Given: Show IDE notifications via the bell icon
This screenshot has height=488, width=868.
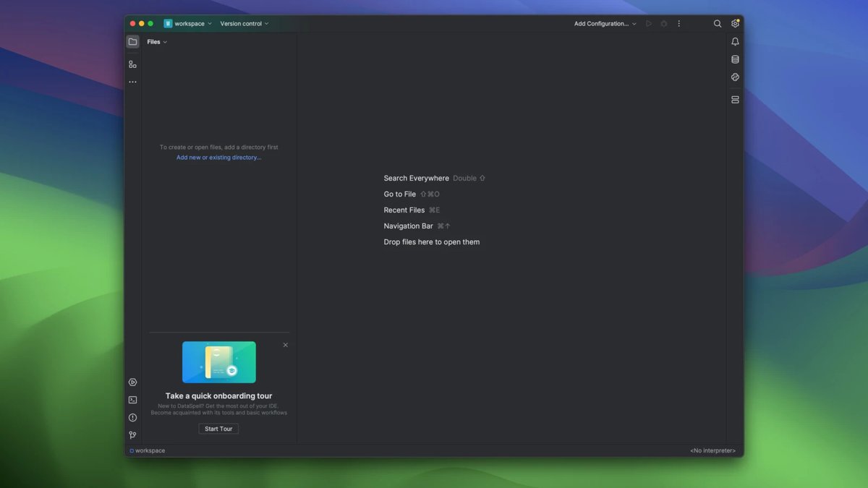Looking at the screenshot, I should (x=735, y=41).
